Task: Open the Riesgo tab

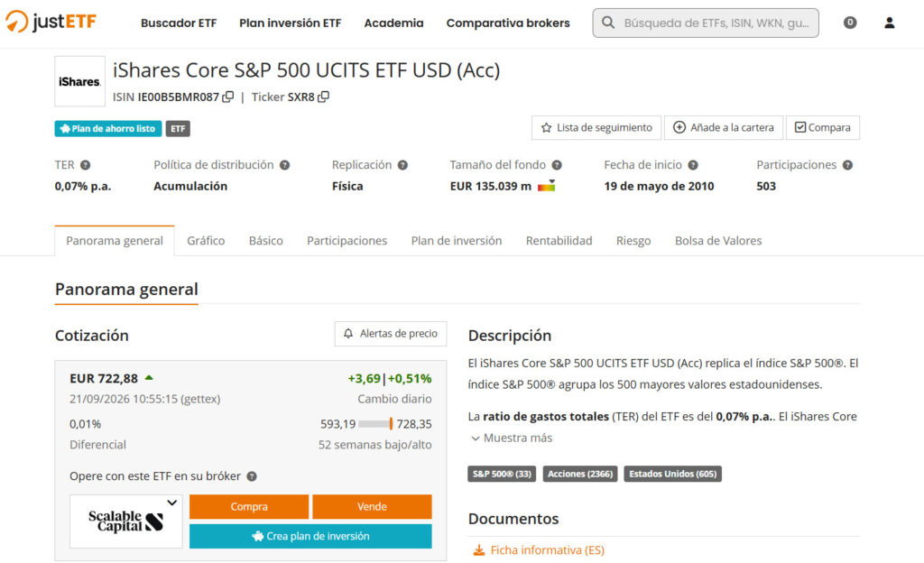Action: click(633, 240)
